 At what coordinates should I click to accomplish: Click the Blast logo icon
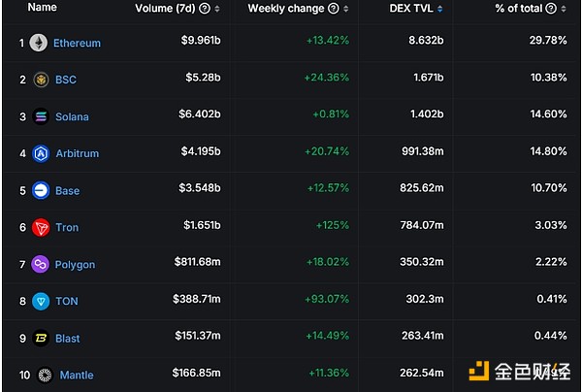coord(41,338)
